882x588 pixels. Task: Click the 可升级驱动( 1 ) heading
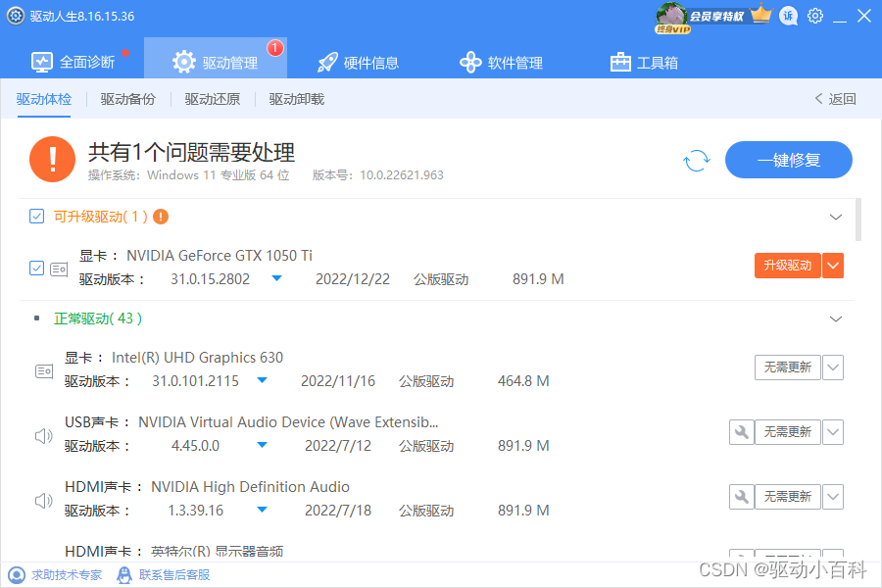[101, 217]
